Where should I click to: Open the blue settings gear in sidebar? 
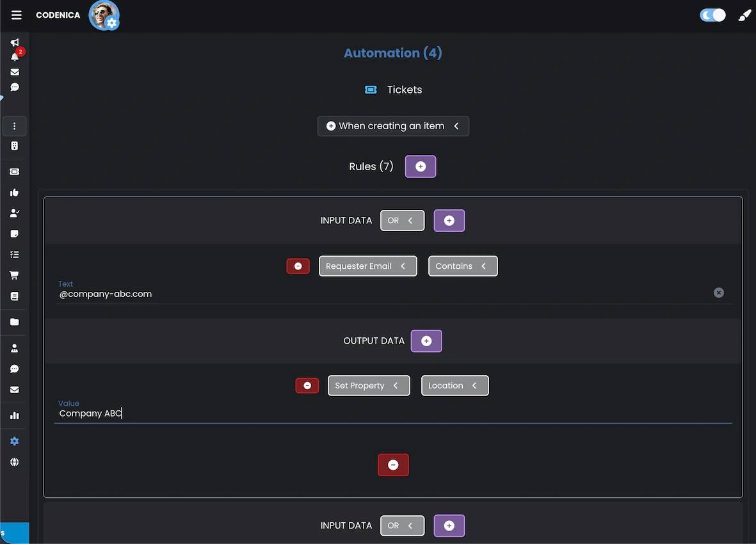(x=14, y=441)
